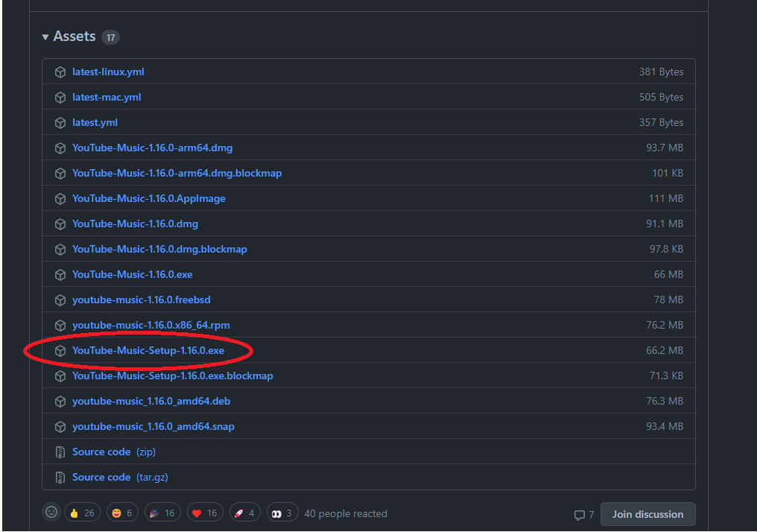Screen dimensions: 757x532
Task: Download youtube-music-1.16.0.x86_64.rpm file
Action: pos(151,325)
